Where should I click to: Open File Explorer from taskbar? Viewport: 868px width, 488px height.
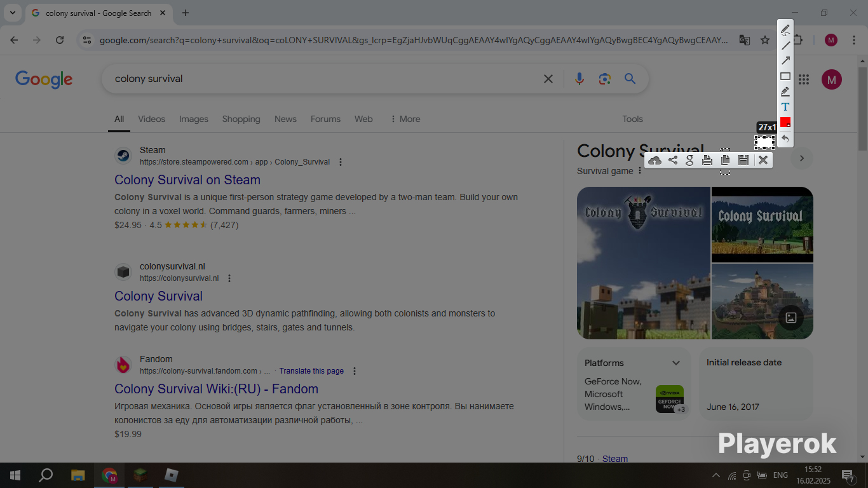tap(78, 475)
